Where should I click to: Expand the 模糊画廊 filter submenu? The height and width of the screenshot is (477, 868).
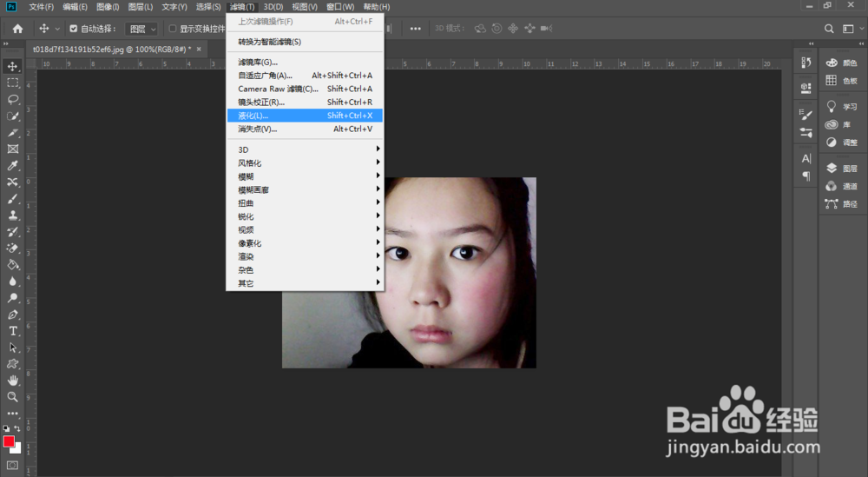click(x=305, y=189)
